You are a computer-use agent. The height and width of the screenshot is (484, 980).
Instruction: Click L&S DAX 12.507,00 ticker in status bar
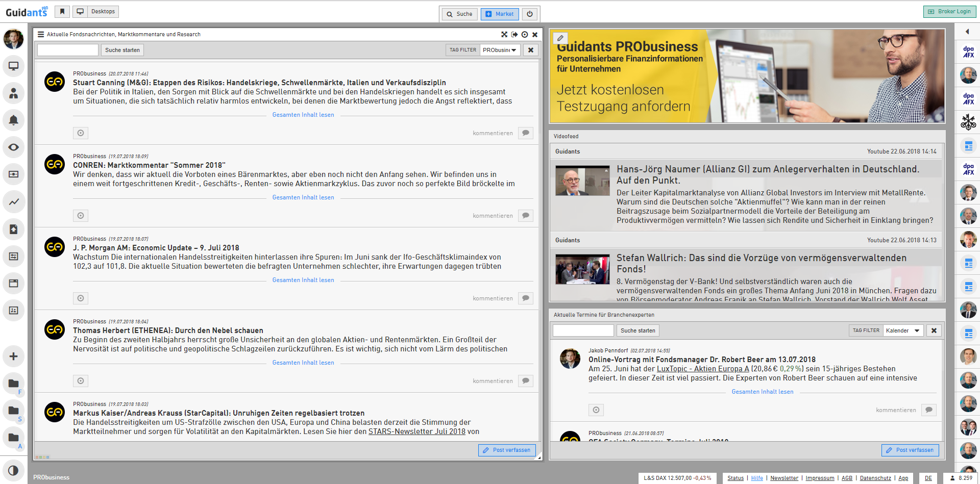(677, 478)
